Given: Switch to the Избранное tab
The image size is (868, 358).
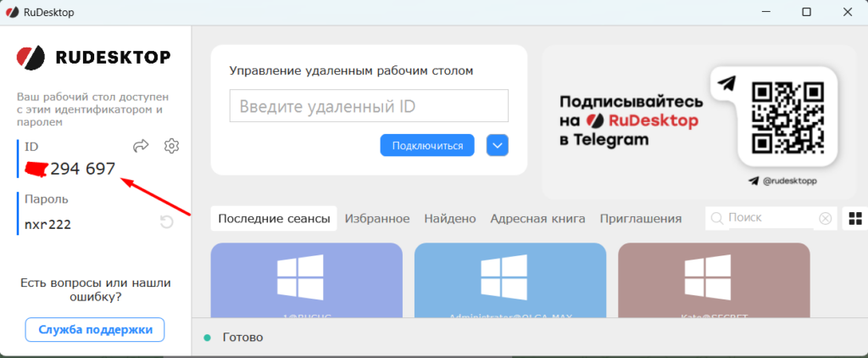Looking at the screenshot, I should coord(376,219).
